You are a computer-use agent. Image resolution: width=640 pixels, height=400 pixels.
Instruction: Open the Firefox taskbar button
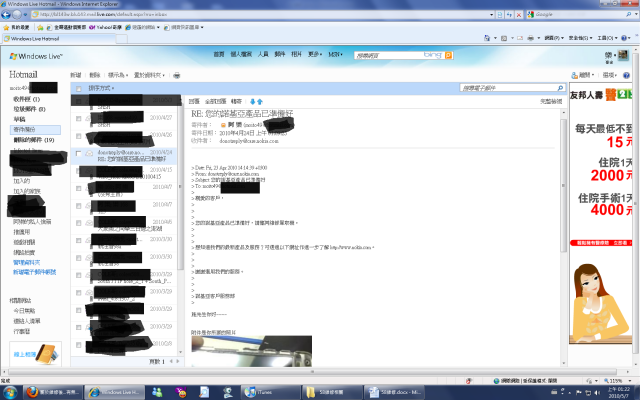pos(53,392)
